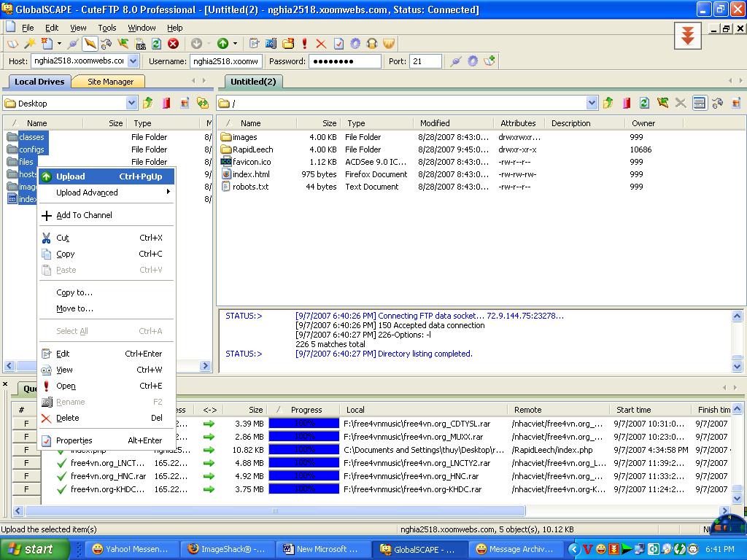Refresh the remote directory listing
Screen dimensions: 747x560
click(644, 103)
